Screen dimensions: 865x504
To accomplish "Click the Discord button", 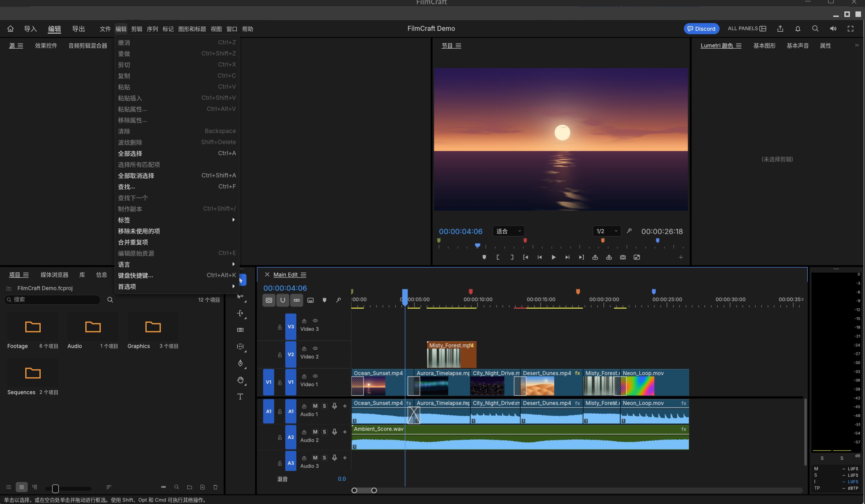I will (701, 29).
